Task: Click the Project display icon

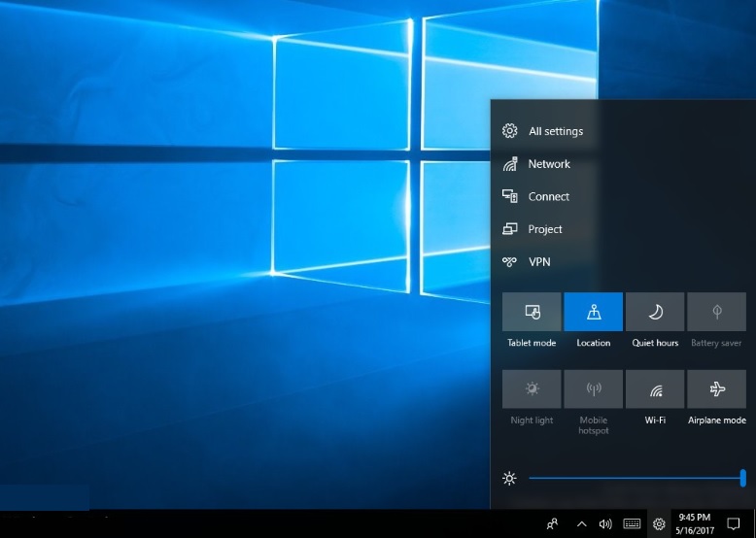Action: click(509, 229)
